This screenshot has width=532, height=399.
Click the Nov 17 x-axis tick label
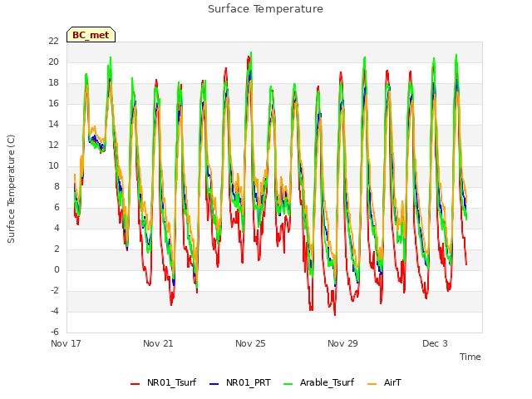[x=66, y=343]
